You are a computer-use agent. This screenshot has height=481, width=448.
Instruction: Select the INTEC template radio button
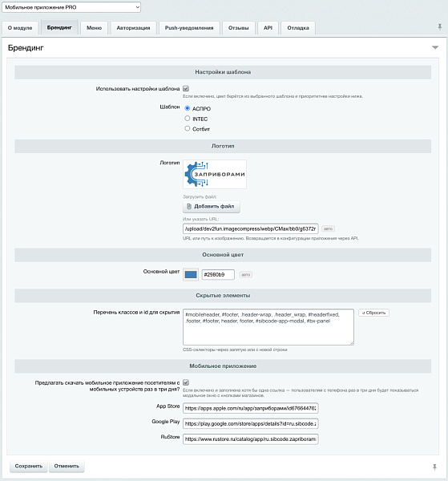[x=187, y=119]
